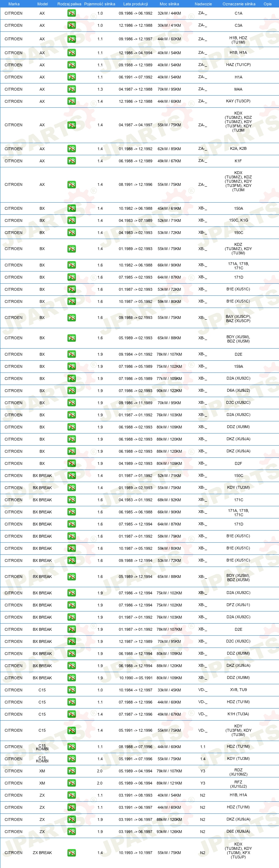Select the engine code D6E (XU9JA)
The height and width of the screenshot is (868, 279).
pos(238,831)
